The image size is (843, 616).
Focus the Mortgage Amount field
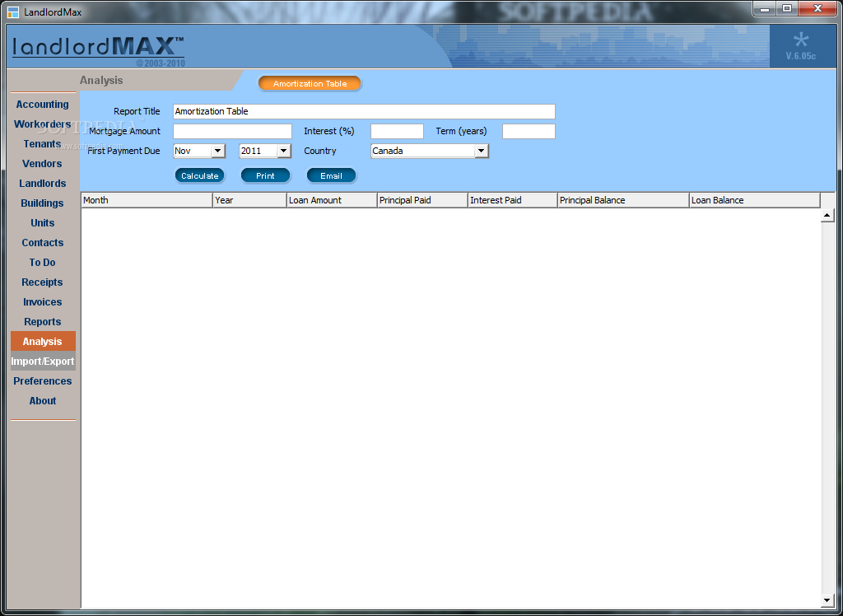(232, 131)
